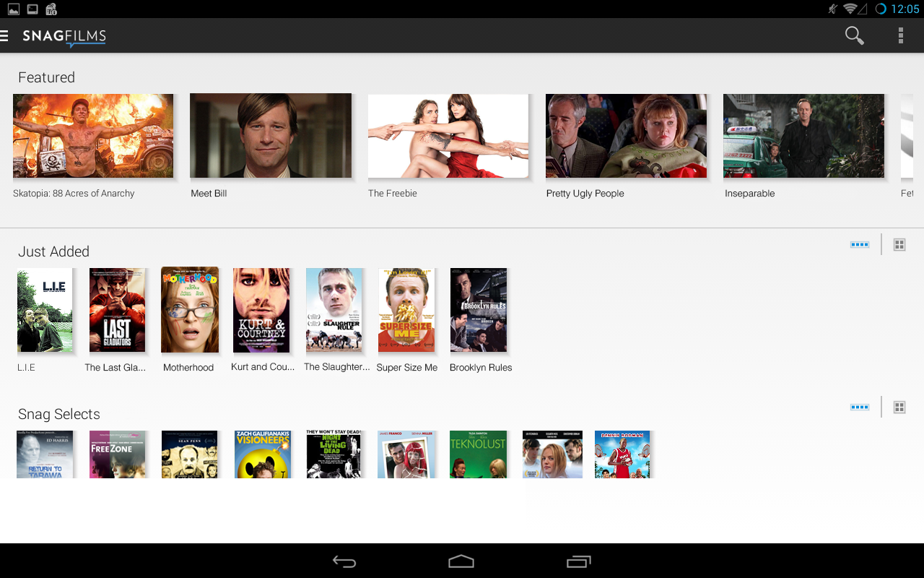
Task: Switch Just Added to grid view
Action: tap(899, 245)
